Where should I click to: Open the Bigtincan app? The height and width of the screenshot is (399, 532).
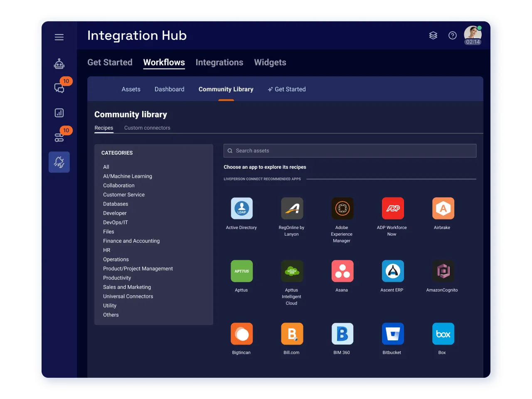241,334
